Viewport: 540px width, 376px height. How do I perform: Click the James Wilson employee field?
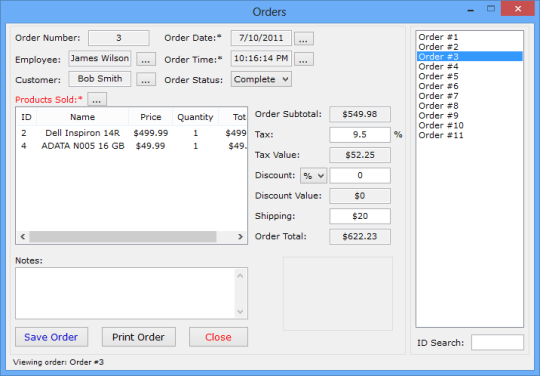(100, 59)
